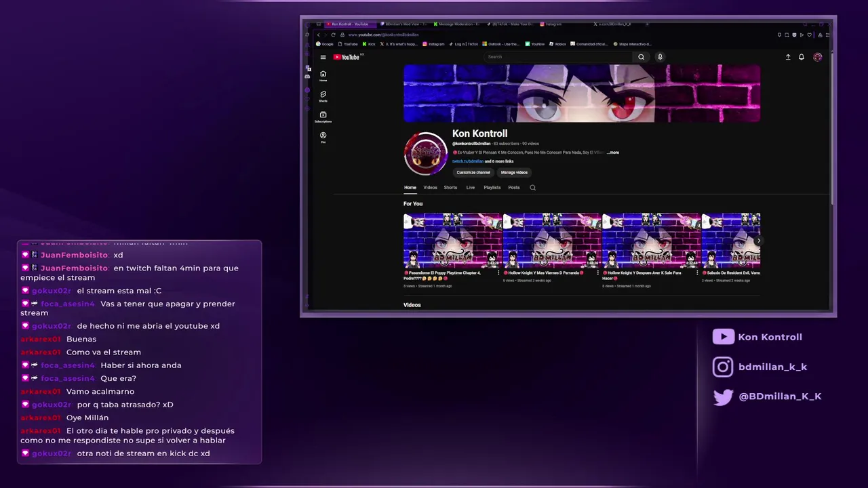Open options for Pasandome El Poppy Playtime video
This screenshot has height=488, width=868.
point(498,273)
